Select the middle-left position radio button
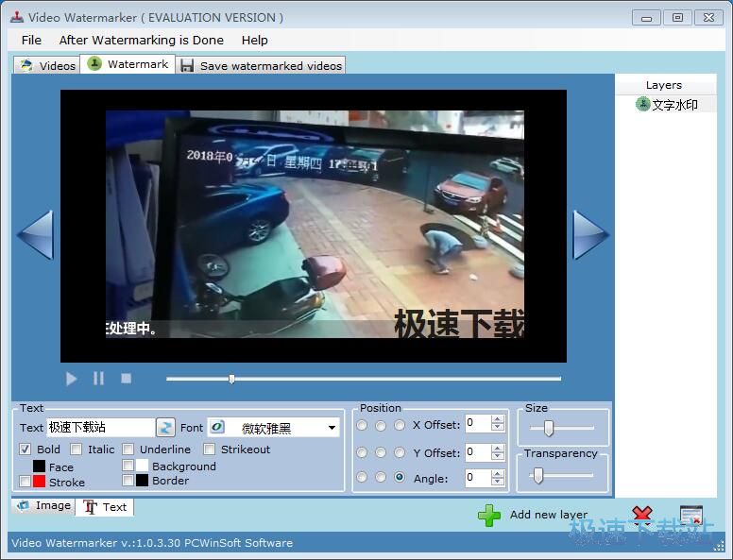Screen dimensions: 733x560 (x=362, y=452)
